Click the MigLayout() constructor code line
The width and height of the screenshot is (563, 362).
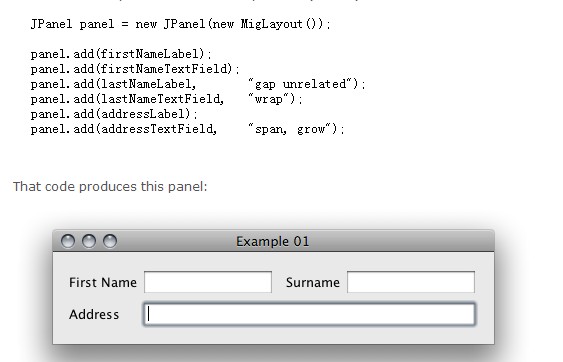click(180, 24)
